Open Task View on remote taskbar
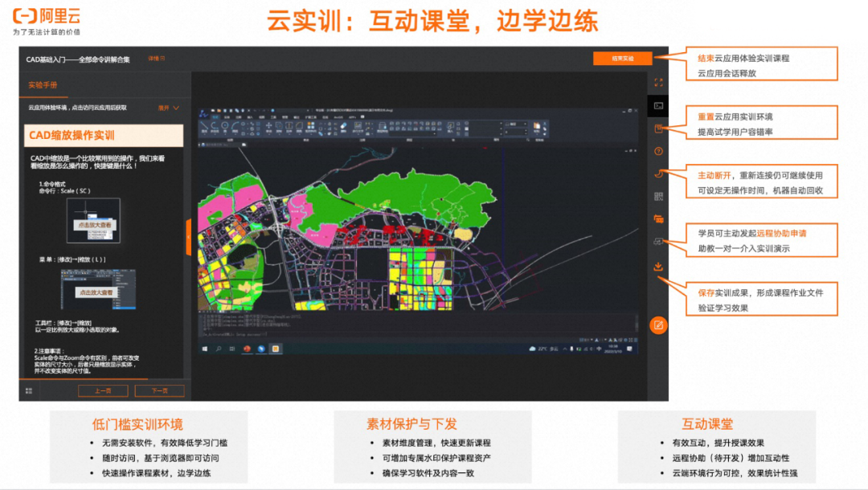The height and width of the screenshot is (490, 868). pos(232,349)
